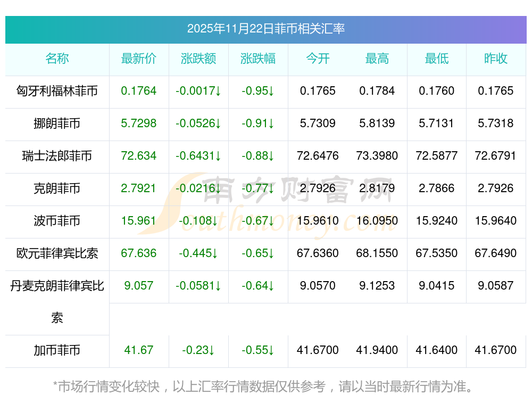The width and height of the screenshot is (532, 403).
Task: Click change amount -0.0216↓
Action: click(x=198, y=188)
